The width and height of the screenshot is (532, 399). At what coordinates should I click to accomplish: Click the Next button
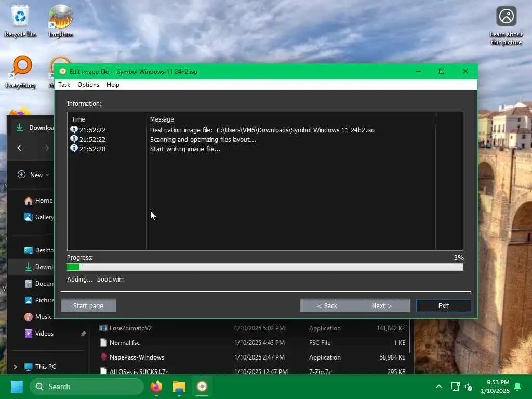(x=382, y=305)
